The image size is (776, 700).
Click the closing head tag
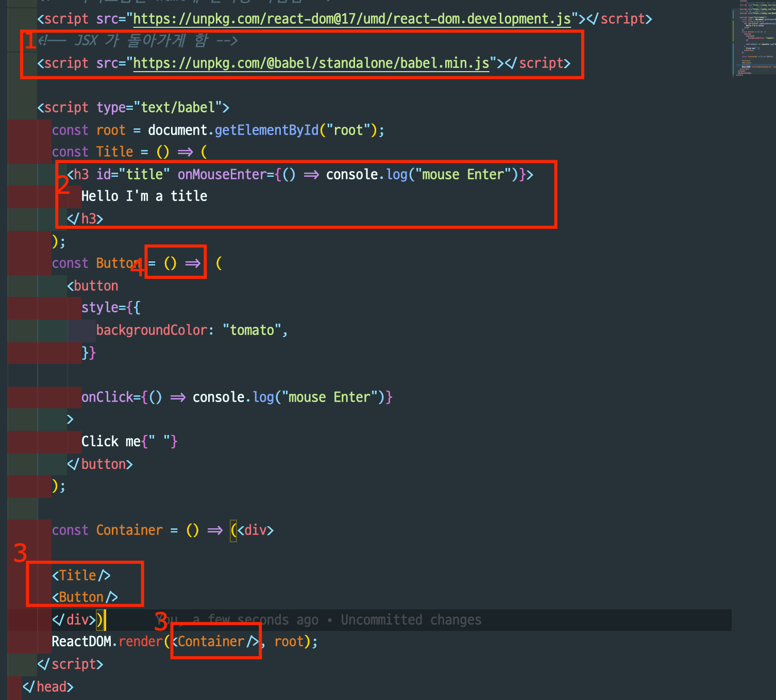coord(49,687)
